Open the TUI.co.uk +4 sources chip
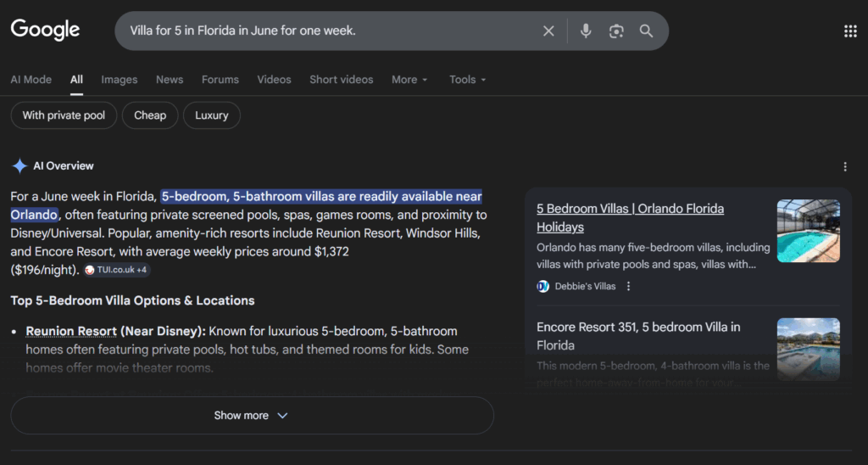The height and width of the screenshot is (465, 868). [x=116, y=270]
